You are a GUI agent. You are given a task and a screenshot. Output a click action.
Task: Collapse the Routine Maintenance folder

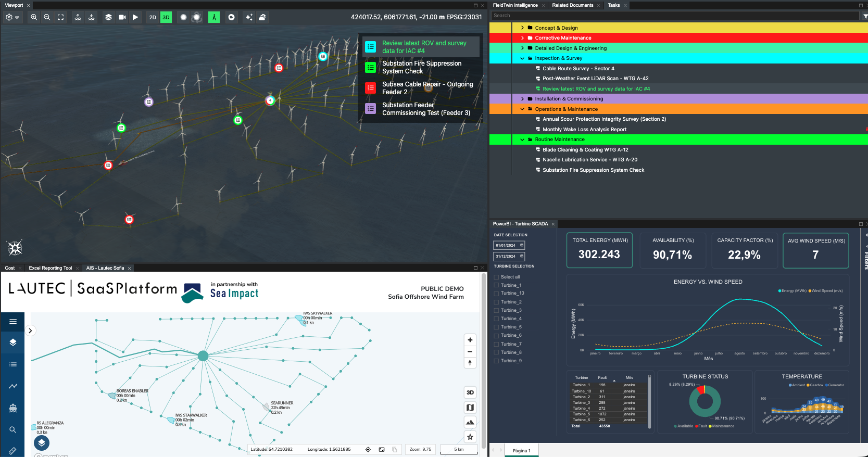click(522, 139)
